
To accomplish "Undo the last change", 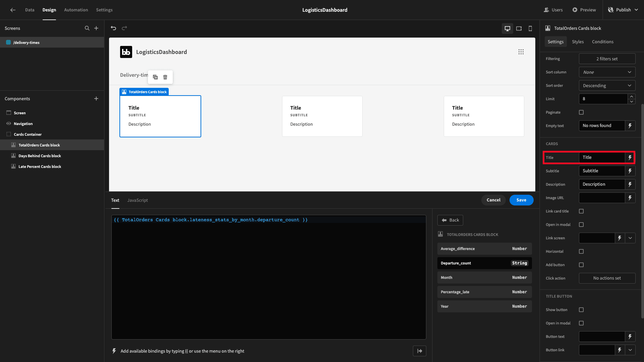I will [113, 28].
